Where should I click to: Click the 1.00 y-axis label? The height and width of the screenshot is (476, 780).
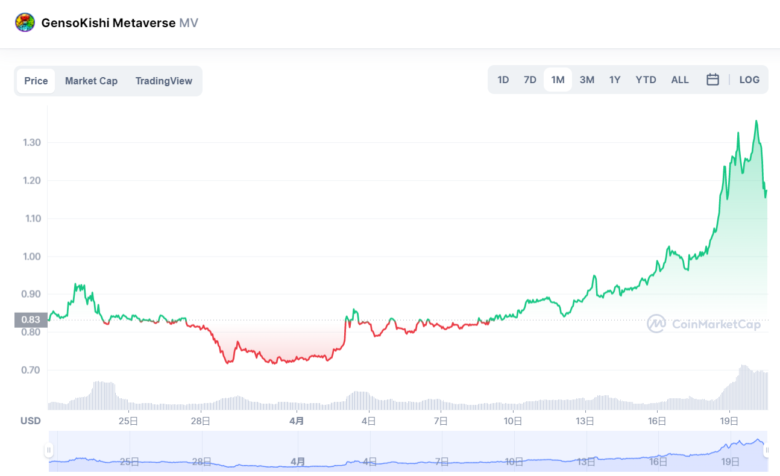click(32, 257)
